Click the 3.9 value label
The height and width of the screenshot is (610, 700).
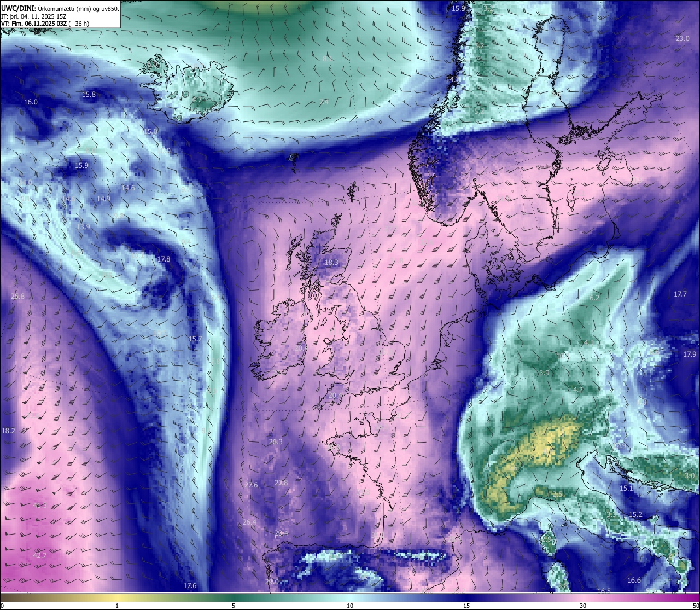[544, 373]
